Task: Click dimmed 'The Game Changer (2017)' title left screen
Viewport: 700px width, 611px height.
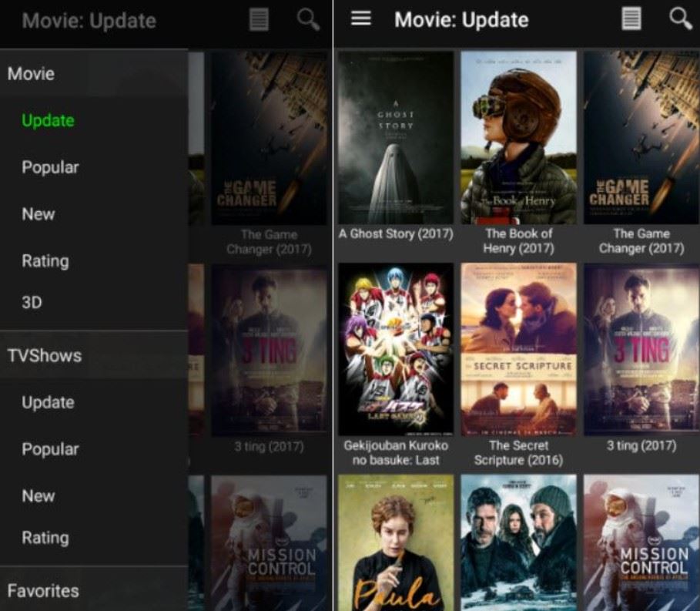Action: click(x=270, y=242)
